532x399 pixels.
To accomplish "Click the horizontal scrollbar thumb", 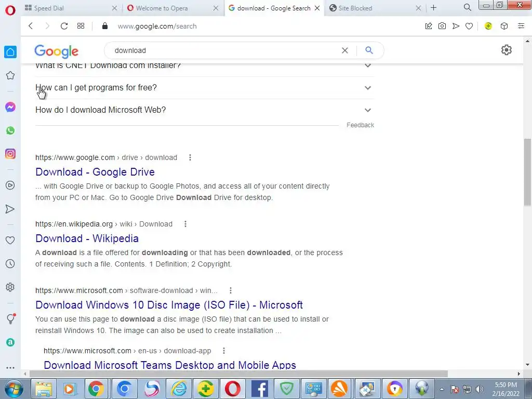I will [x=238, y=374].
